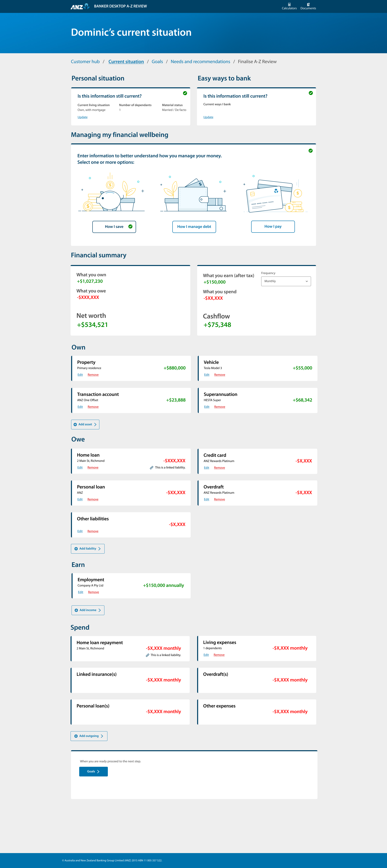
Task: Update the Personal situation information
Action: click(82, 117)
